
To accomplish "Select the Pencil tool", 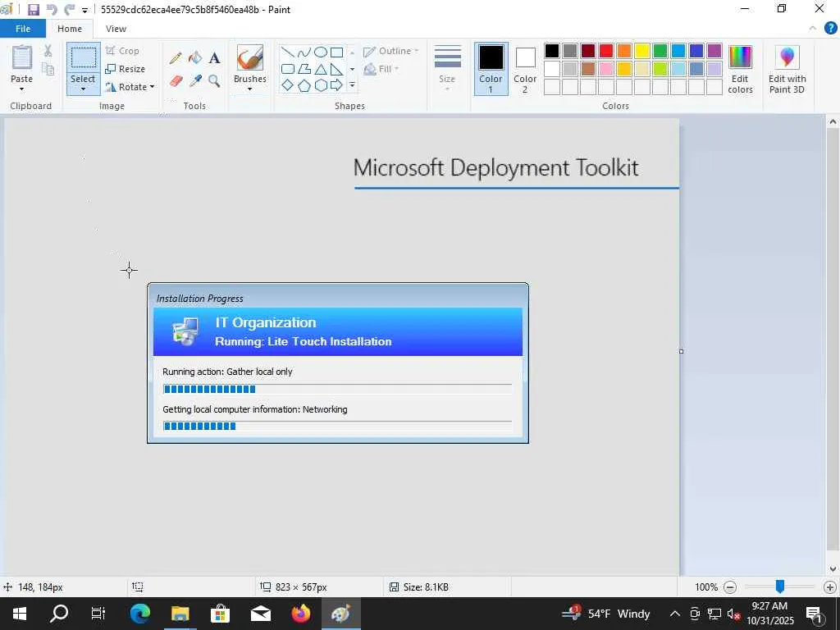I will pyautogui.click(x=176, y=58).
